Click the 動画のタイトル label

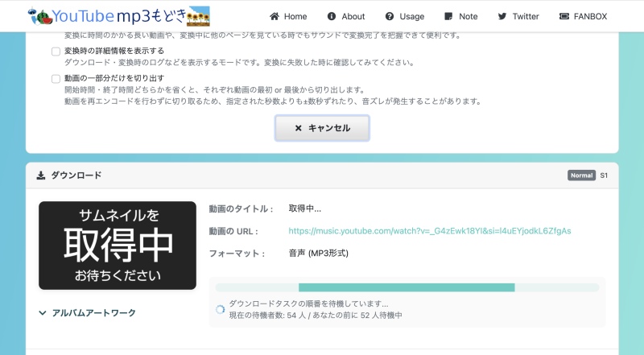tap(241, 208)
